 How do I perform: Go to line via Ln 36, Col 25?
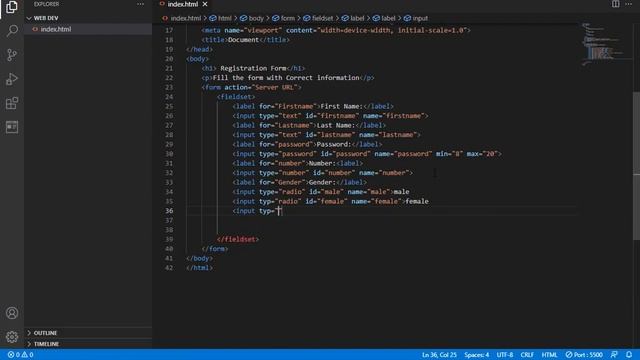pyautogui.click(x=439, y=355)
